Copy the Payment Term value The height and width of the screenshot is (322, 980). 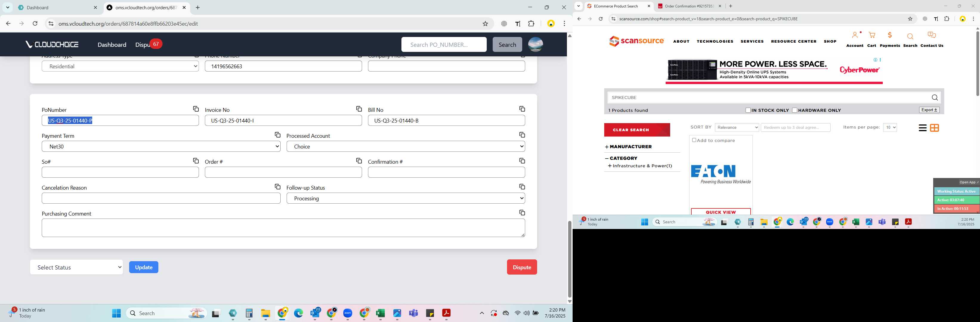pos(277,135)
